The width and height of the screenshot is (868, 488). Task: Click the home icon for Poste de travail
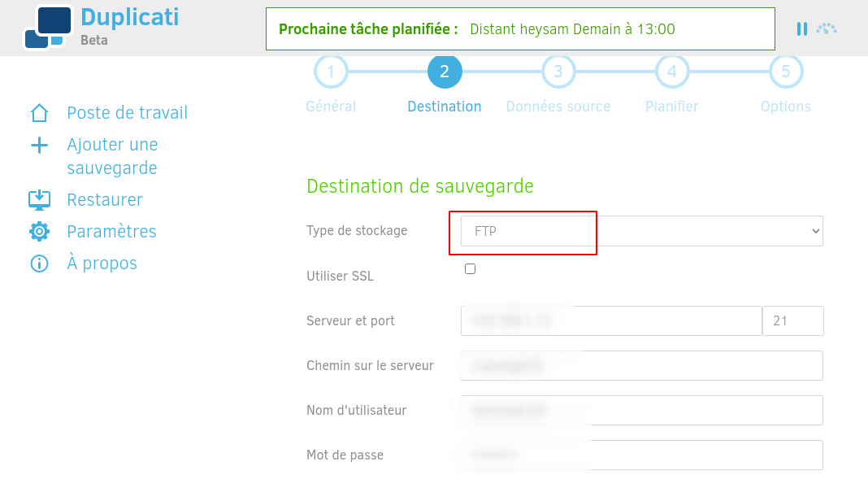(x=39, y=113)
